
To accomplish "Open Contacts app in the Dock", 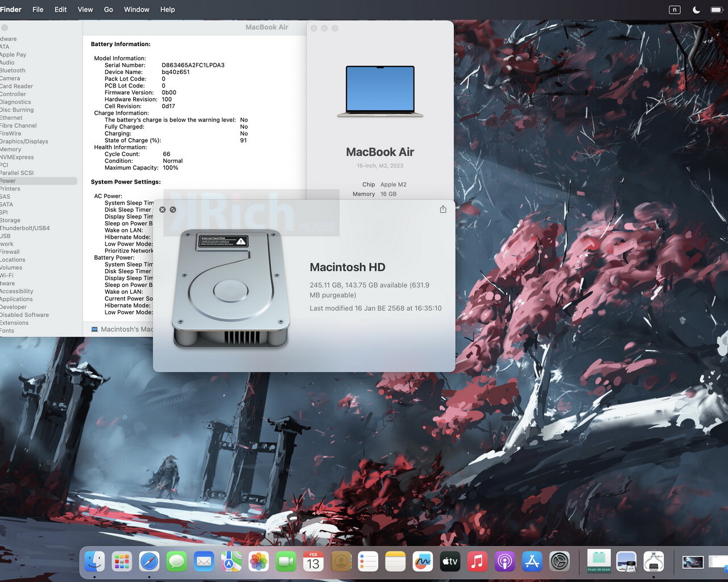I will pos(341,562).
